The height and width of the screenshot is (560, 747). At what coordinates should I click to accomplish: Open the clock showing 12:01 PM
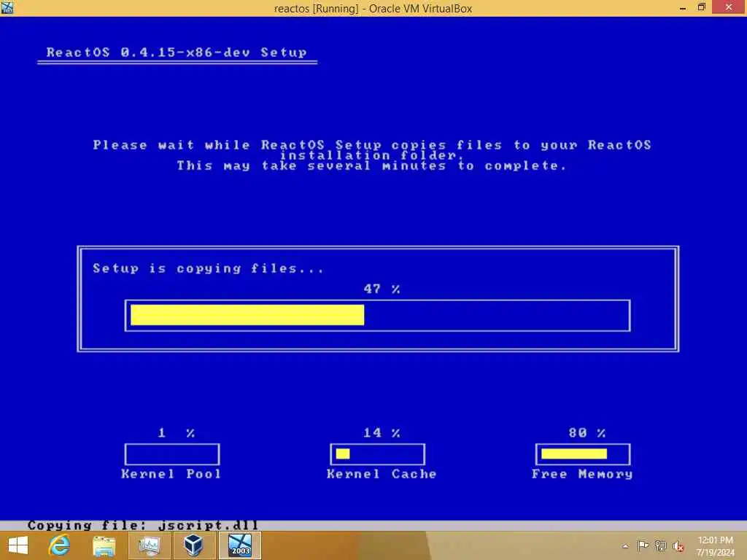coord(716,546)
